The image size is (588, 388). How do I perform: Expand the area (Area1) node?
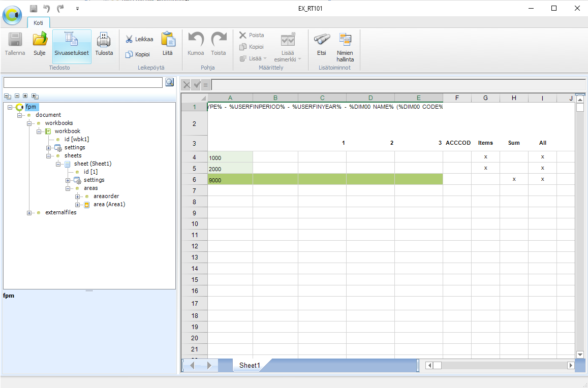[x=77, y=205]
